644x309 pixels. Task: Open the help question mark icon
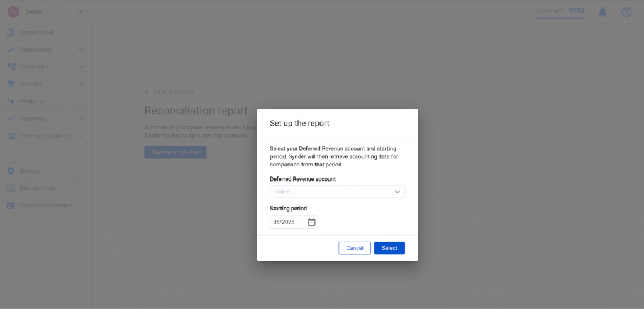(626, 12)
